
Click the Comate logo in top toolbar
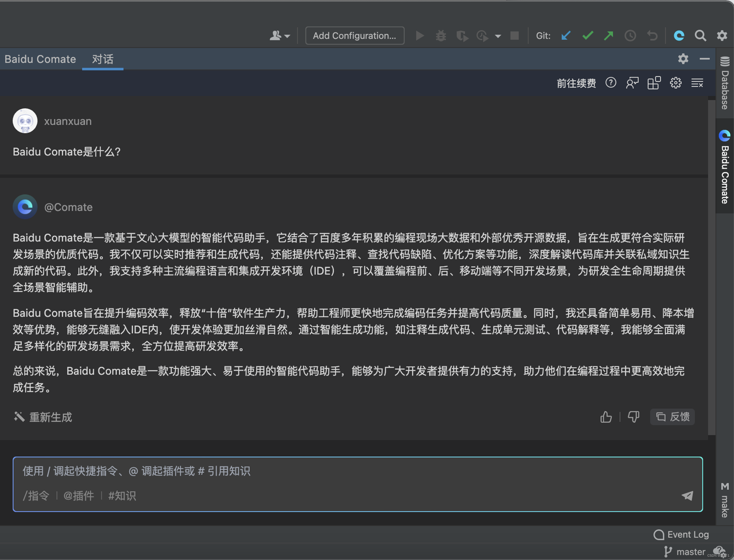coord(679,35)
